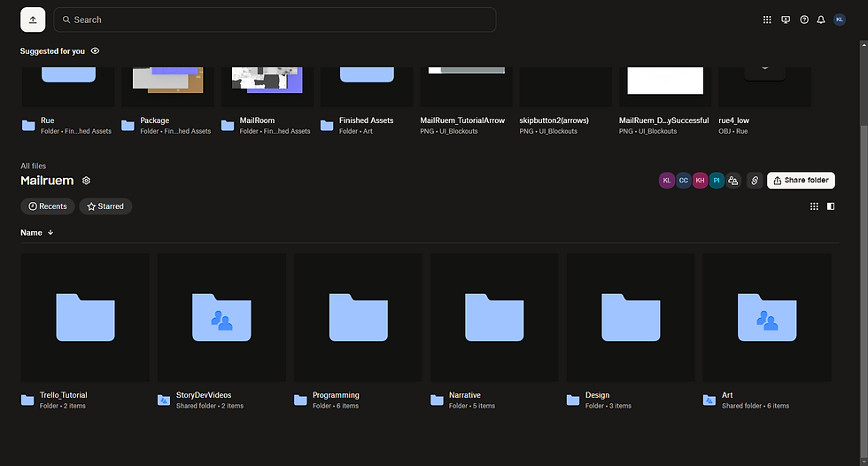Click the StoryDevVideos name label

click(204, 395)
